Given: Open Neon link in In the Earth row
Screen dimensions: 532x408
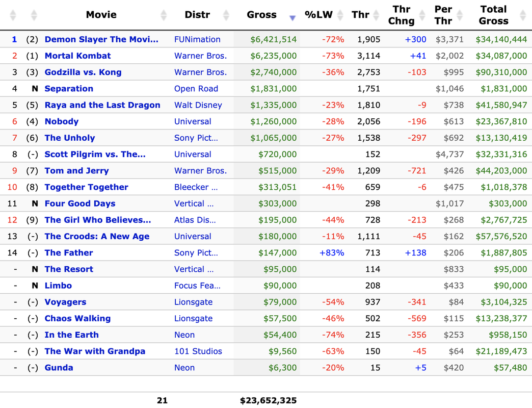Looking at the screenshot, I should (184, 335).
